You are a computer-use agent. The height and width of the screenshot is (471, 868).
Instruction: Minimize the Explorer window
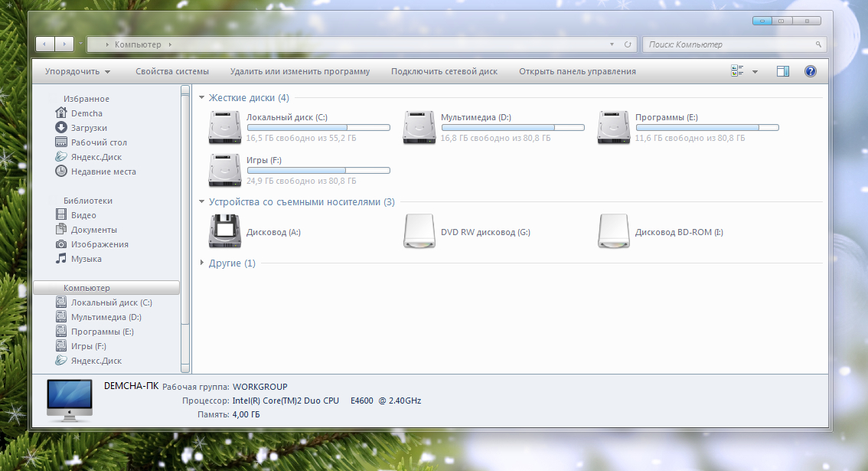click(x=762, y=21)
